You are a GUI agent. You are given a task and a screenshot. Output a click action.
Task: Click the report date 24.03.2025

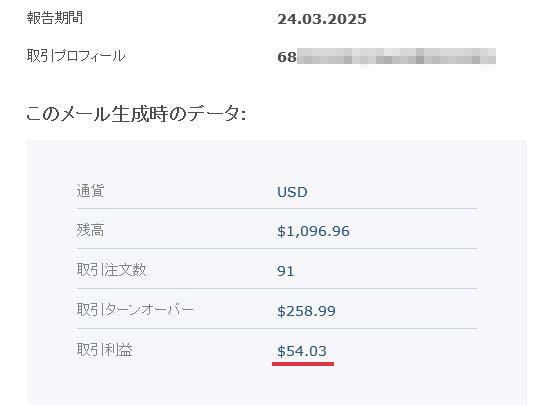click(322, 19)
